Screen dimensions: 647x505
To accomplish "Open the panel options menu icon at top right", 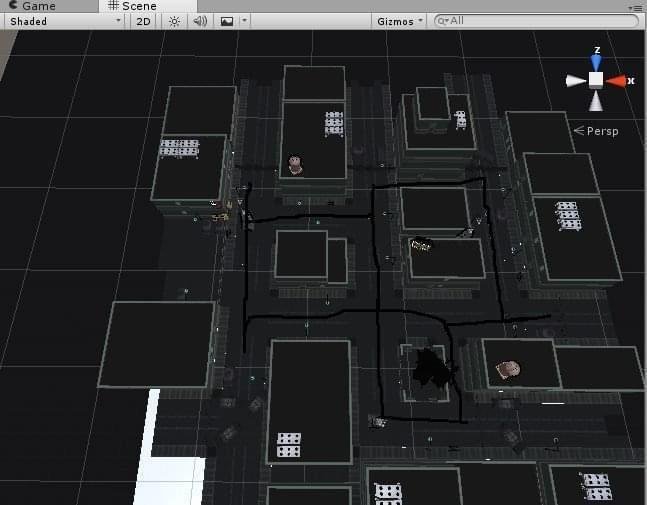I will pyautogui.click(x=634, y=7).
